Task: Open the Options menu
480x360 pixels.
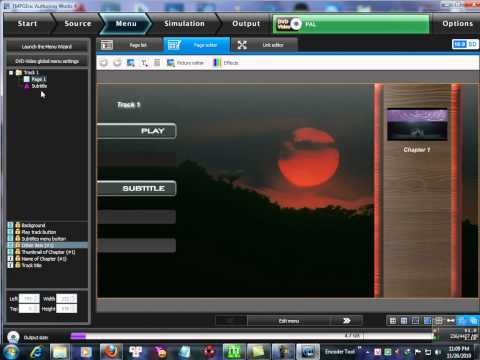Action: click(457, 24)
